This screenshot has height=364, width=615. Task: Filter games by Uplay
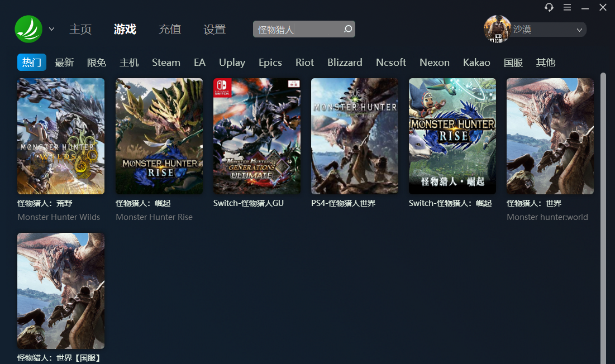[x=232, y=63]
